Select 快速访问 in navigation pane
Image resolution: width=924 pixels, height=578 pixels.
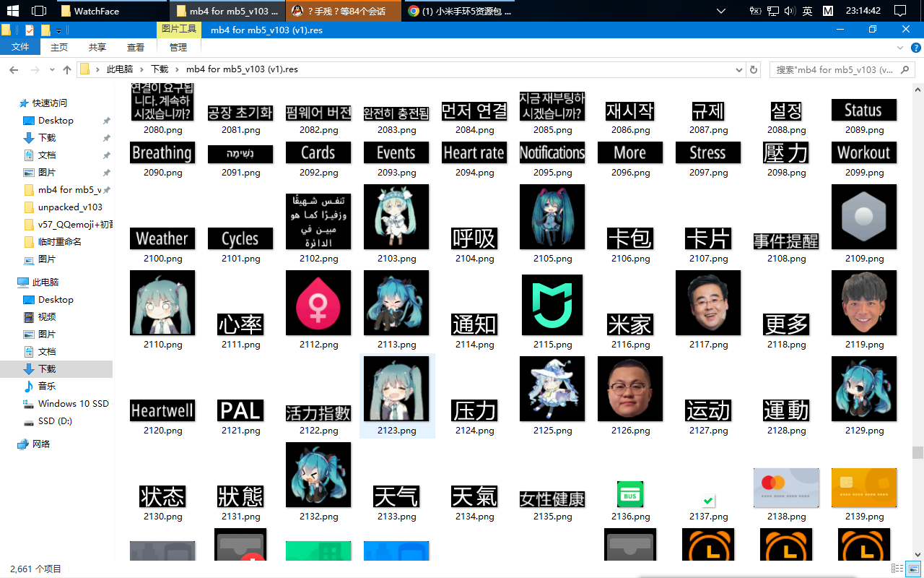[x=50, y=103]
